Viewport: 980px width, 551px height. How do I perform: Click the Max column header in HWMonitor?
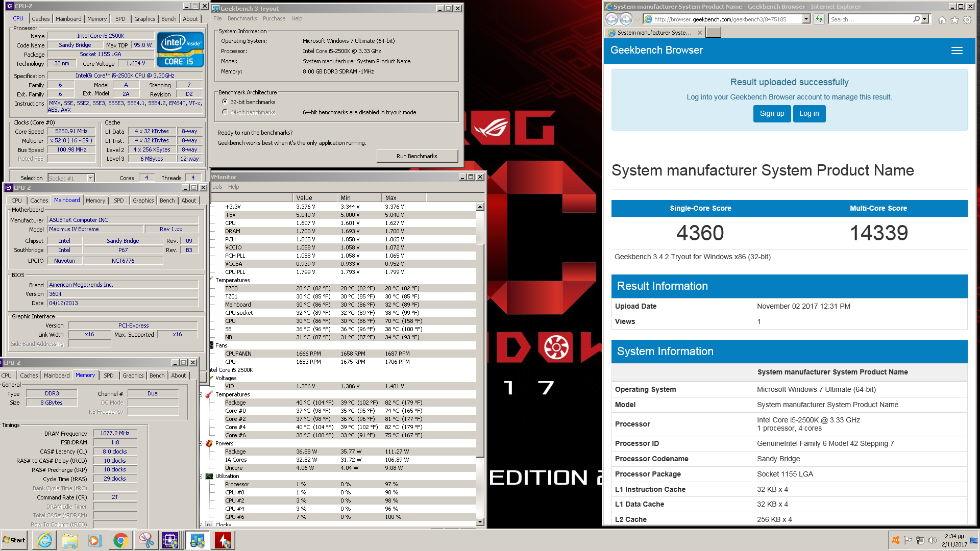(404, 198)
